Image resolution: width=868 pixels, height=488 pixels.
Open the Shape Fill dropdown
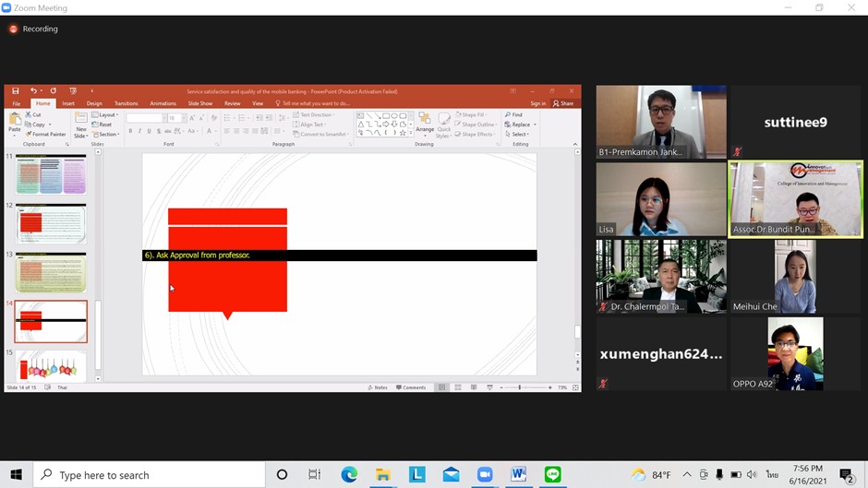(x=476, y=115)
